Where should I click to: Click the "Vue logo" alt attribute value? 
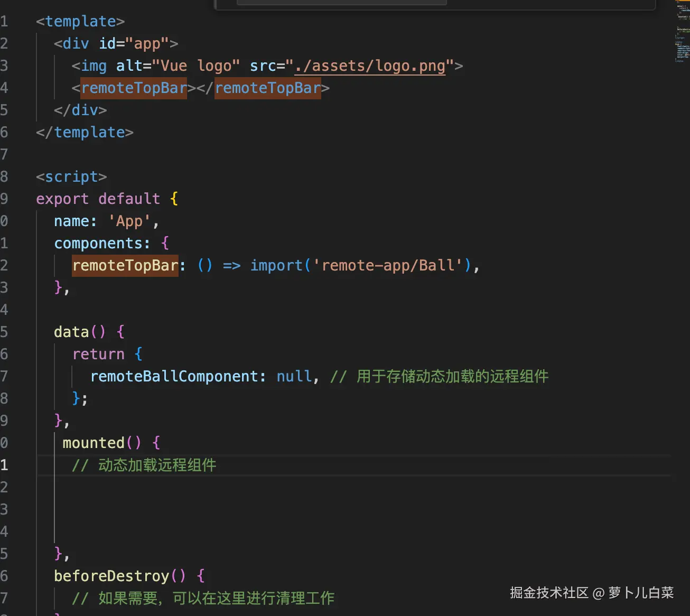pos(195,66)
